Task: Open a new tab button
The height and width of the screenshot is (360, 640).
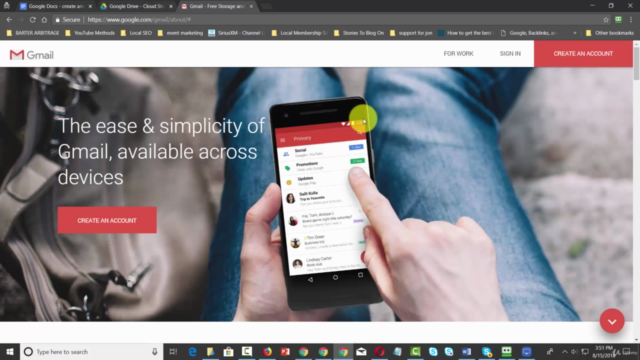Action: point(266,6)
